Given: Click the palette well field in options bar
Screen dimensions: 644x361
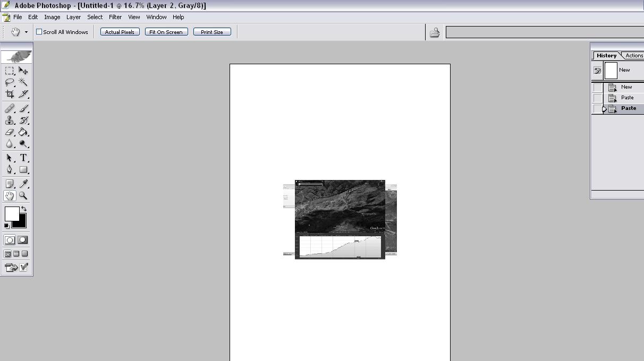Looking at the screenshot, I should [x=545, y=32].
